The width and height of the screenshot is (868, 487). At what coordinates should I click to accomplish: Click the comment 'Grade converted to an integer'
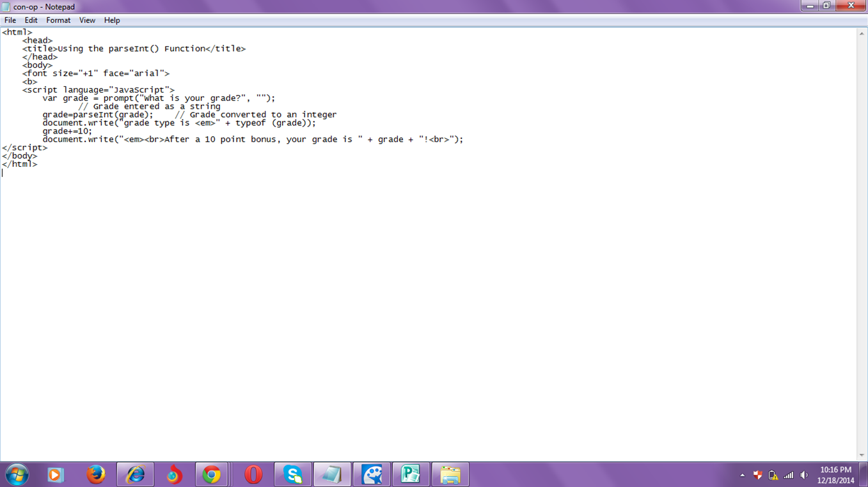click(x=256, y=115)
